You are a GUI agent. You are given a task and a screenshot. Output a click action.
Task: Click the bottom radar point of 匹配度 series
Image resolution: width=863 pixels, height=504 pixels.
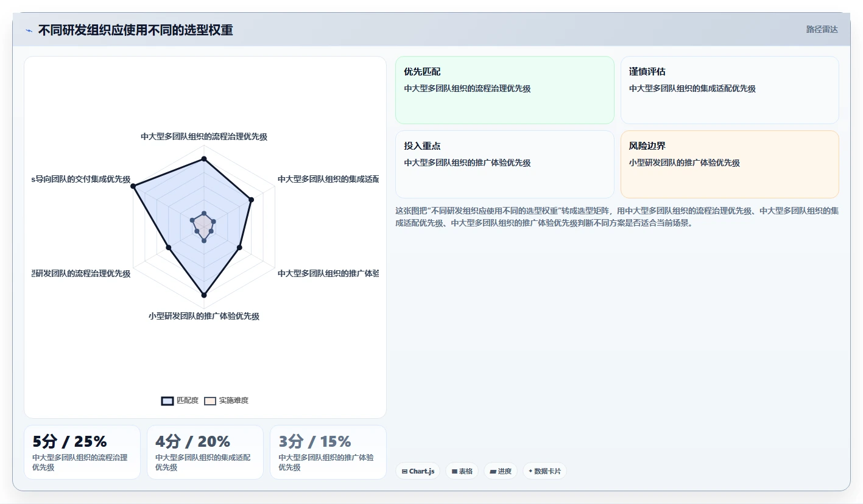tap(204, 295)
